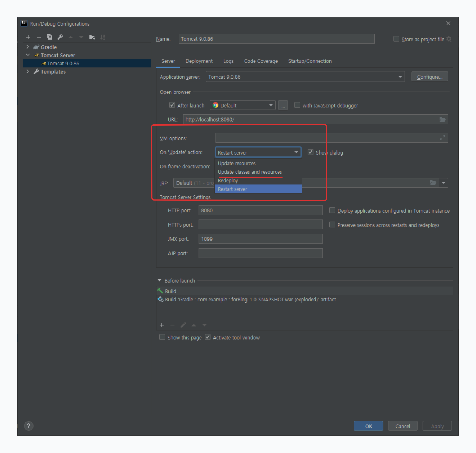Select Tomcat 9.0.86 in configuration tree
The height and width of the screenshot is (453, 476).
click(x=87, y=63)
